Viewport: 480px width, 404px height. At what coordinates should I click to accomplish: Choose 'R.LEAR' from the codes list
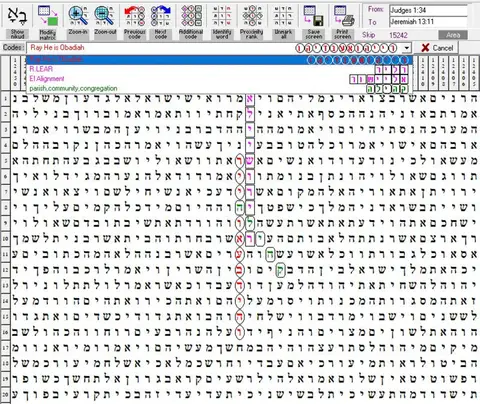(x=219, y=69)
